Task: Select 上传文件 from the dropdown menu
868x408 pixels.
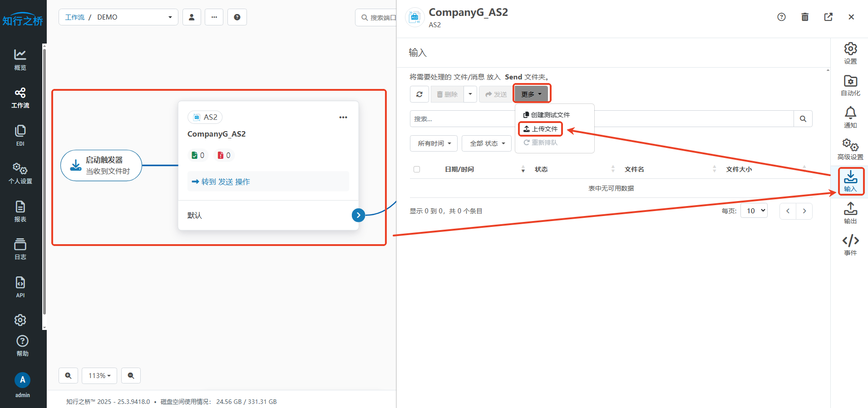Action: pyautogui.click(x=540, y=129)
